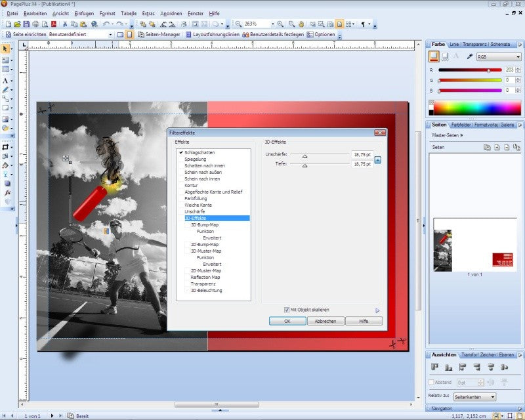Image resolution: width=525 pixels, height=420 pixels.
Task: Cut the selection with the scissors icon
Action: coord(65,24)
